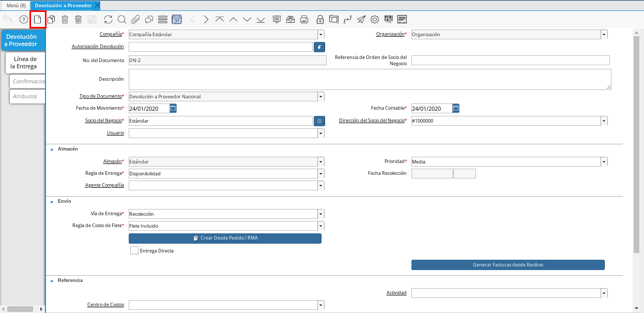644x313 pixels.
Task: Switch to the Línea de la Entrega tab
Action: pos(25,63)
